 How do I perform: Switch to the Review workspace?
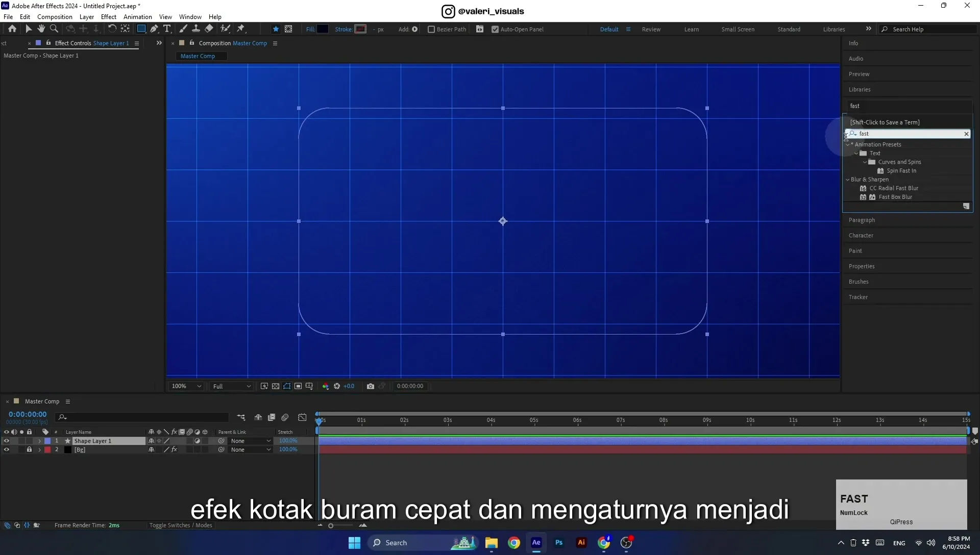tap(651, 29)
